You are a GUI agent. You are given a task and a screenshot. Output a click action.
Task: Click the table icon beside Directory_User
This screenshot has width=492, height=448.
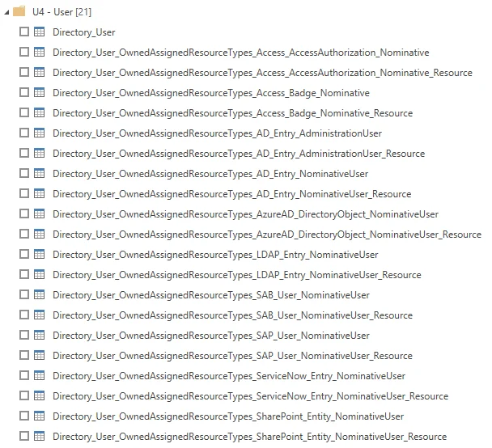pos(40,32)
